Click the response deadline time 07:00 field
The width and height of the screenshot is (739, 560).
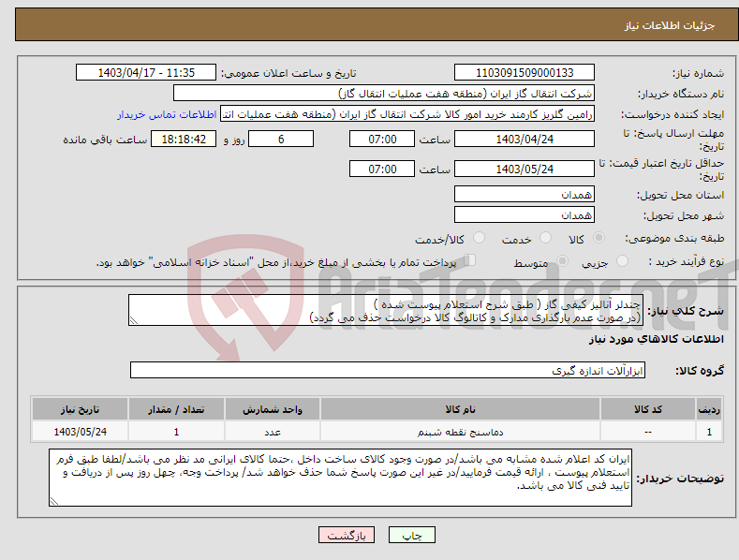click(x=382, y=139)
